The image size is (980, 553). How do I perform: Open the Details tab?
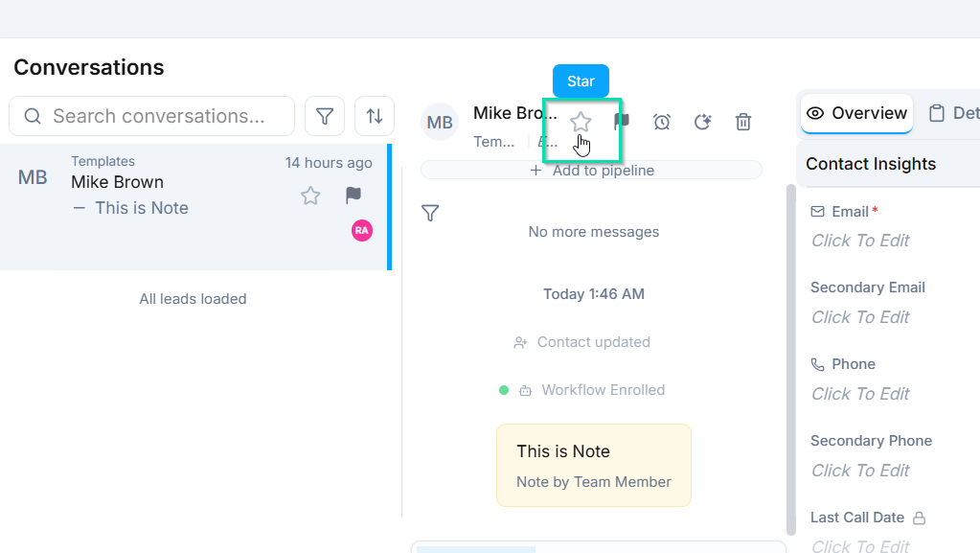point(953,113)
